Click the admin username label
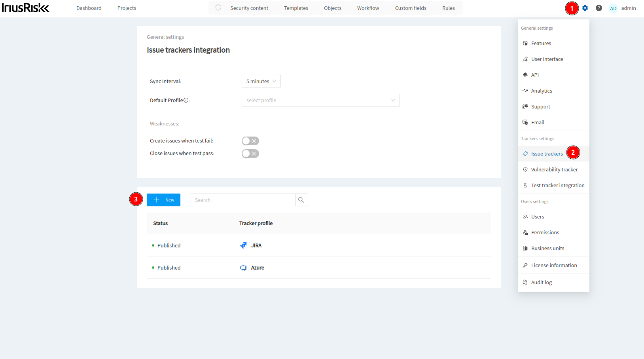644x359 pixels. (629, 8)
